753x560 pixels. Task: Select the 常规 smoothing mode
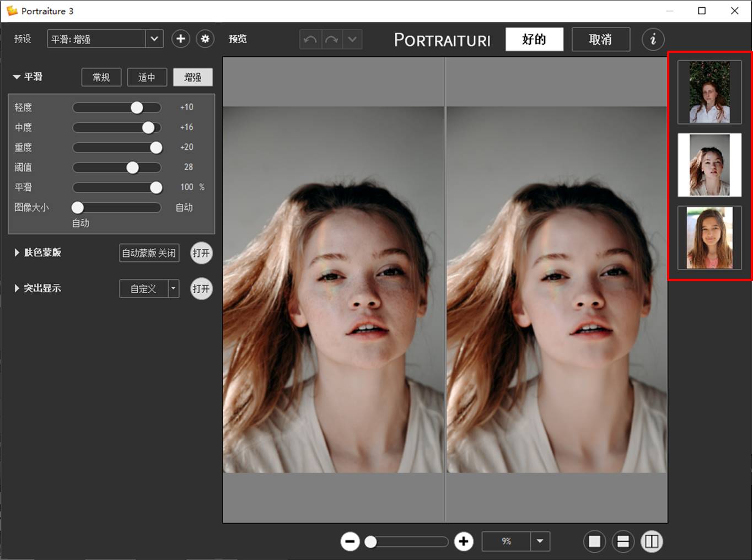[x=101, y=77]
